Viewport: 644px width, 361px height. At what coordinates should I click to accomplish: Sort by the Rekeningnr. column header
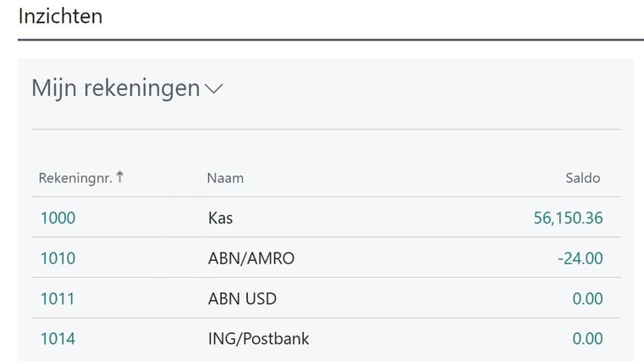[x=75, y=178]
